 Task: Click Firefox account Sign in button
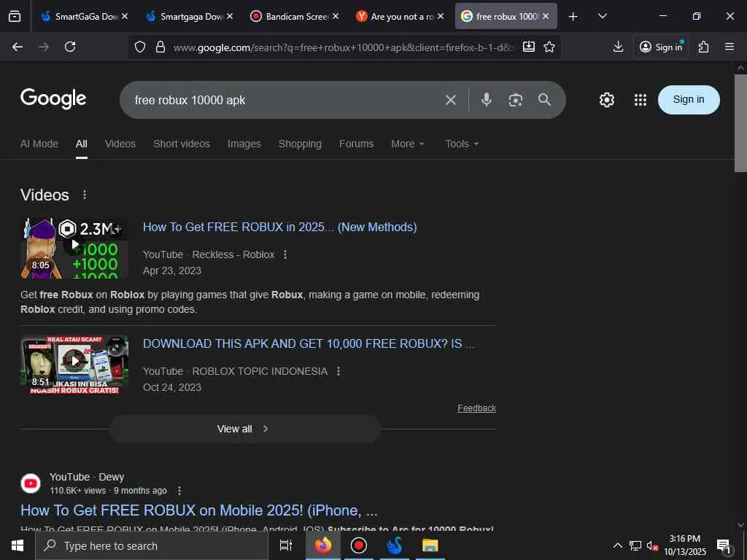coord(661,47)
